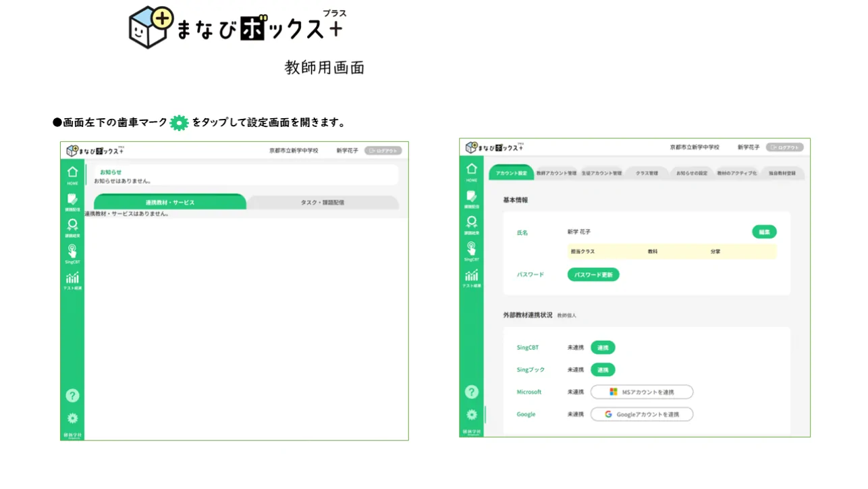Switch to タスク・課題配信 tab
868x489 pixels.
pyautogui.click(x=322, y=203)
